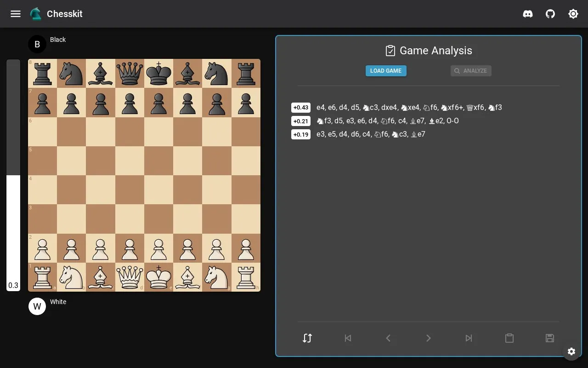Screen dimensions: 588x368
Task: Click the Chesskit knight logo
Action: coord(35,14)
